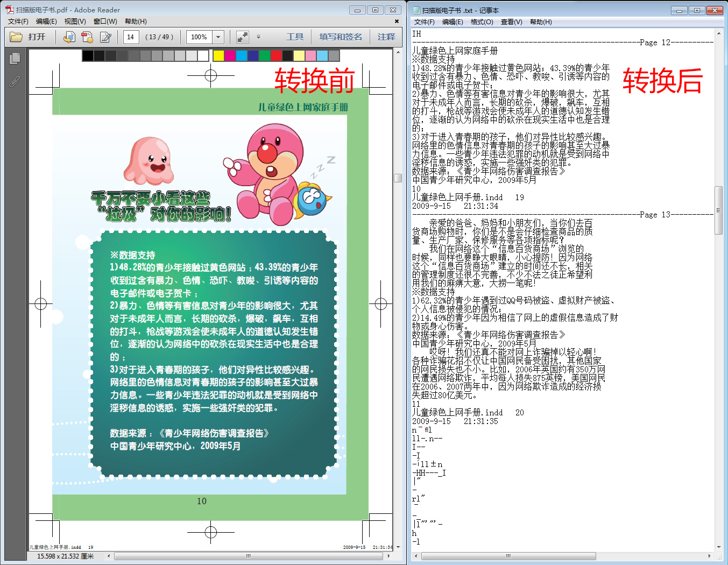The height and width of the screenshot is (565, 728).
Task: Open the 文件(F) menu in Adobe Reader
Action: [x=18, y=22]
